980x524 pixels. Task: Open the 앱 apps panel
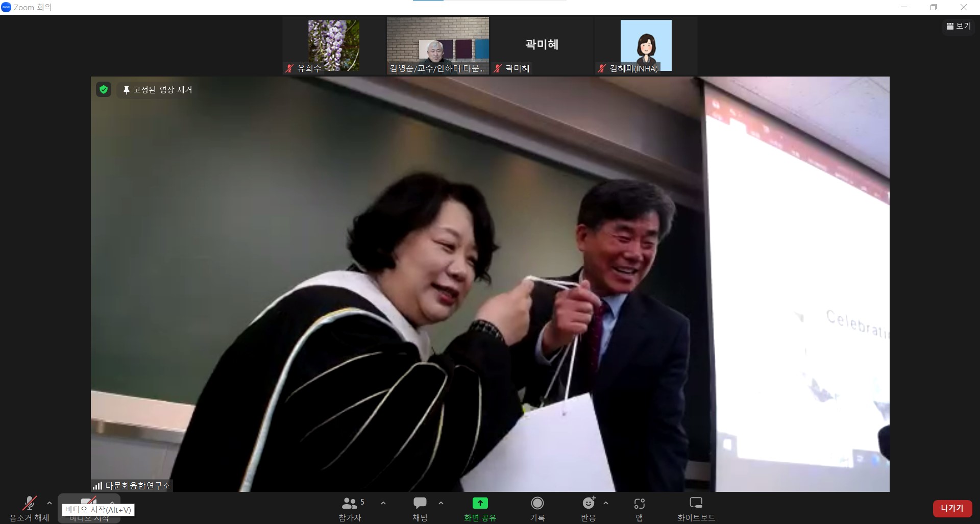(x=640, y=508)
